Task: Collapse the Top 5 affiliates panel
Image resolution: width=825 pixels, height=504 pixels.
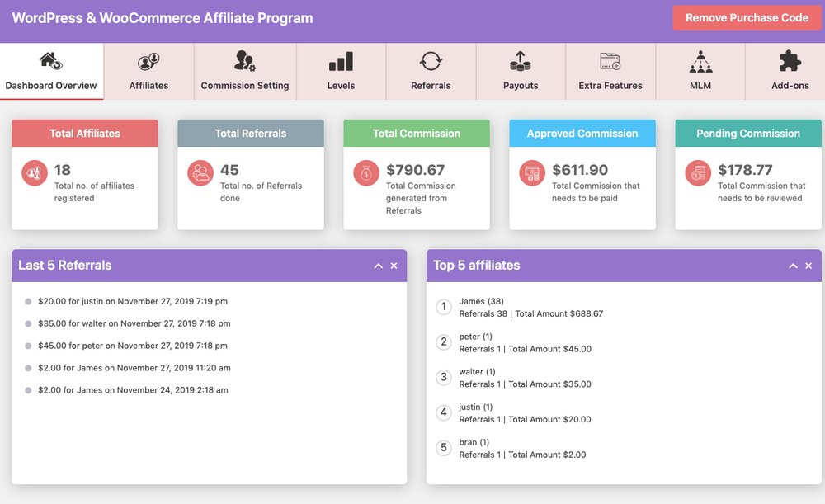Action: tap(793, 266)
